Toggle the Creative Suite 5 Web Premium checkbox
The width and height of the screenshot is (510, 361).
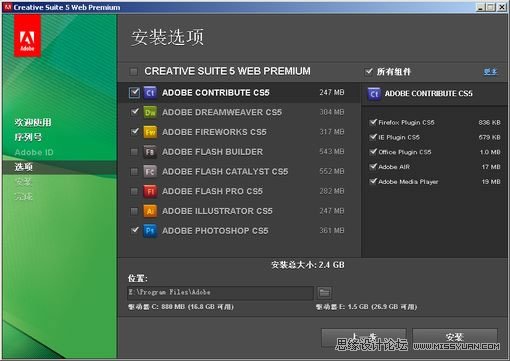coord(134,71)
